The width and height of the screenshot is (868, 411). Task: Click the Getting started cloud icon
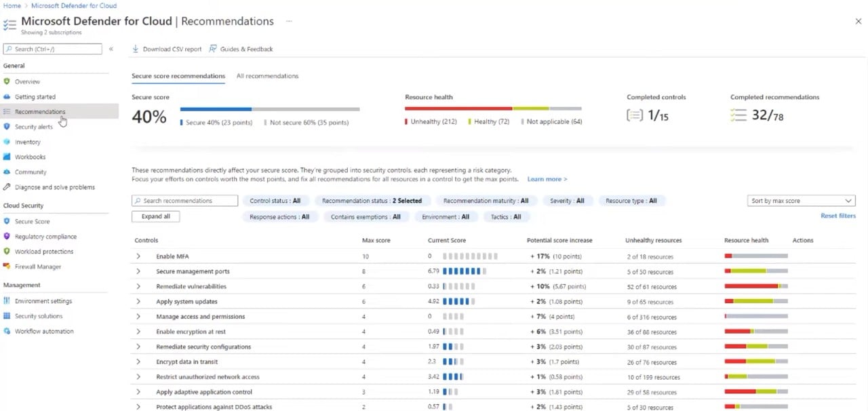tap(7, 97)
